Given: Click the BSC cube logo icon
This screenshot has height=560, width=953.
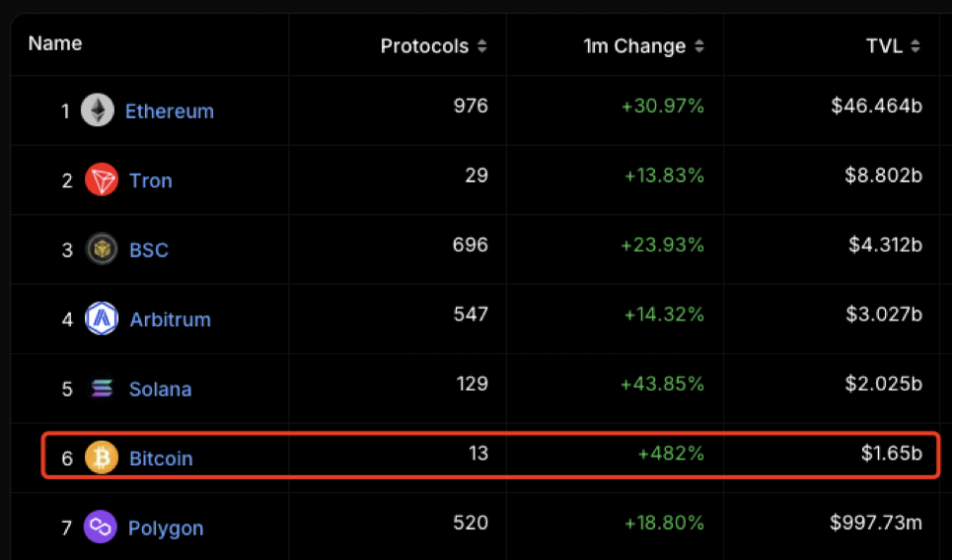Looking at the screenshot, I should coord(101,249).
